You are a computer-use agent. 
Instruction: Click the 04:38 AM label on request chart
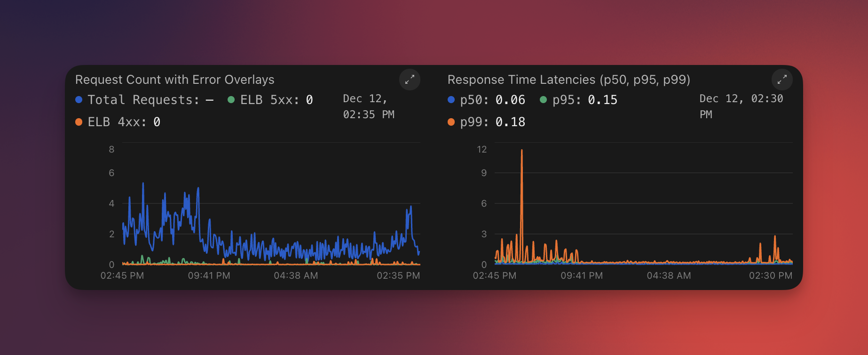[x=296, y=275]
